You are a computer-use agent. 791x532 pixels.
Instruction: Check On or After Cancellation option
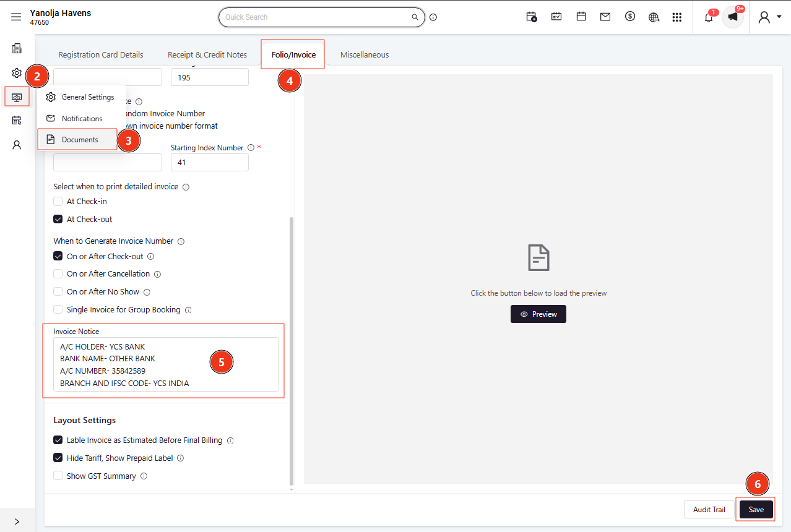(58, 273)
